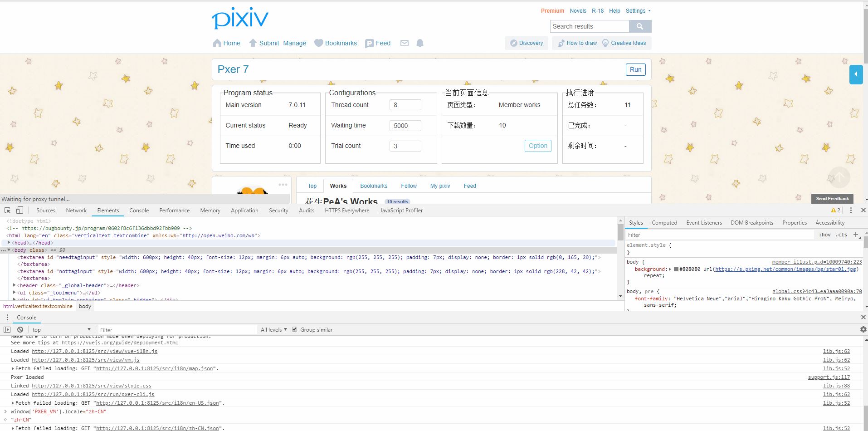
Task: Close the Console drawer
Action: click(x=863, y=317)
